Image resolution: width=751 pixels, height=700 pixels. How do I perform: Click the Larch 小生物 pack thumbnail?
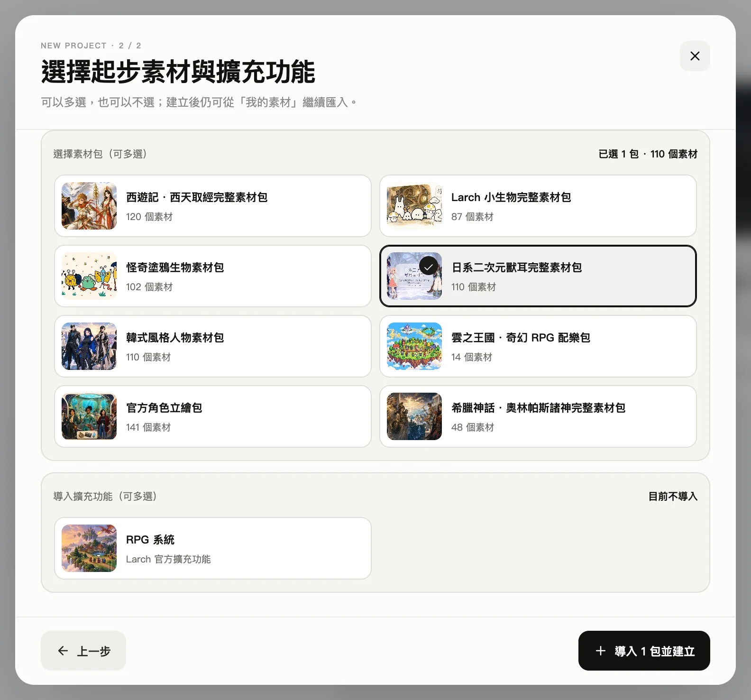414,206
